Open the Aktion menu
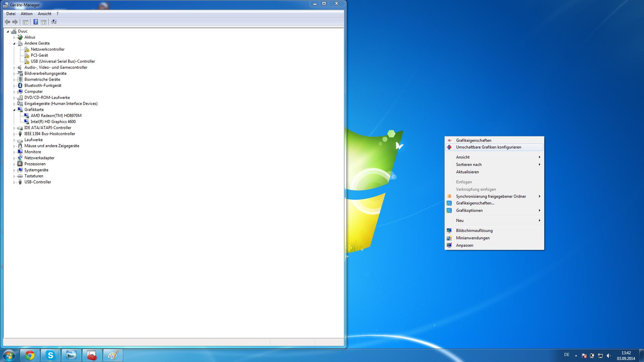This screenshot has height=362, width=644. tap(27, 14)
